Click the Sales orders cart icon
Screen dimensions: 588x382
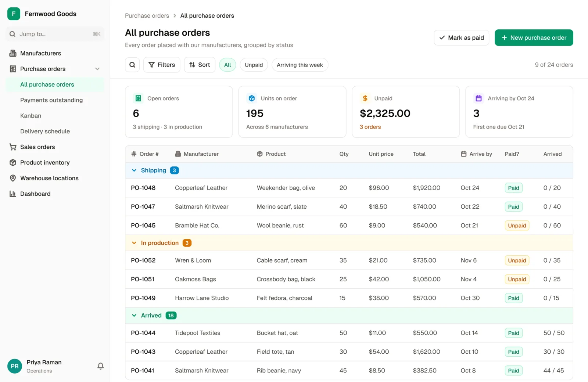pyautogui.click(x=13, y=147)
